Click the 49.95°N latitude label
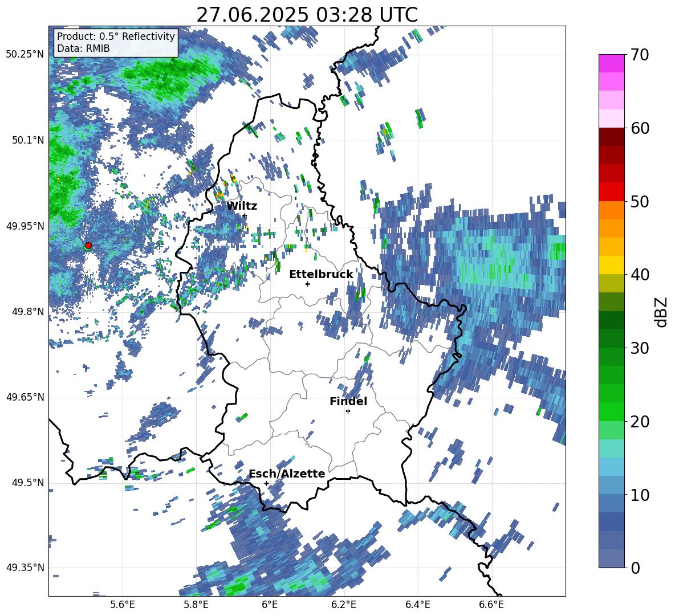 25,226
